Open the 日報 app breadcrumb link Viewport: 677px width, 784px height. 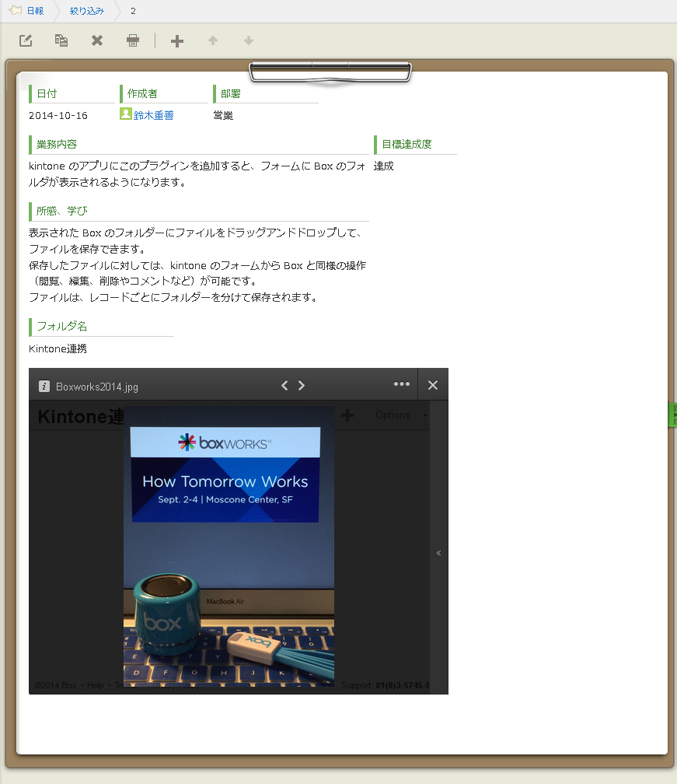35,11
